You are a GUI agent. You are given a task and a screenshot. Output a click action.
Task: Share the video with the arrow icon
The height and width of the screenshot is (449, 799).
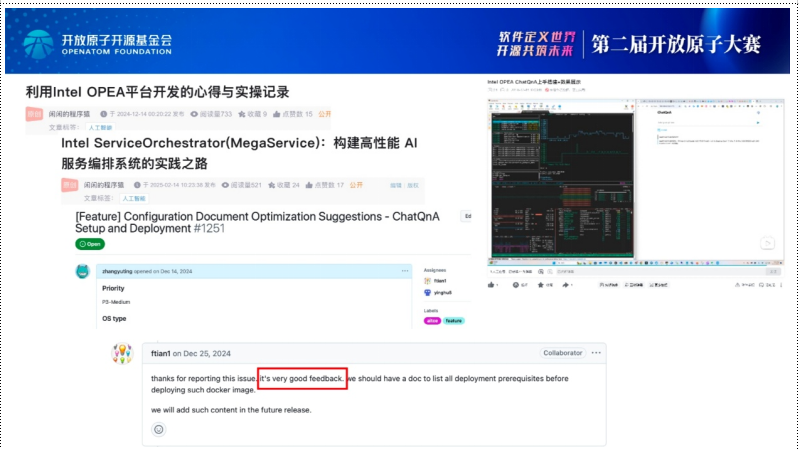click(x=566, y=285)
